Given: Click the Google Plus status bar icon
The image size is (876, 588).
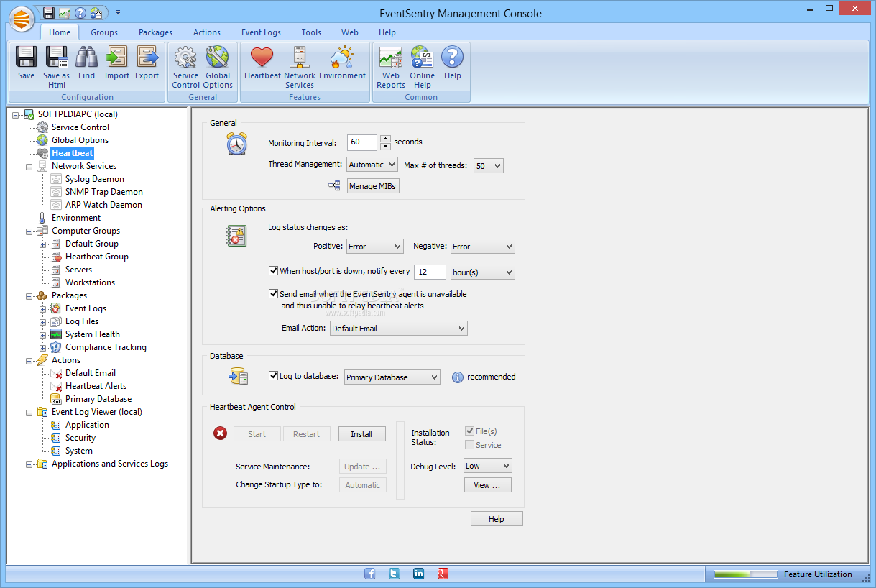Looking at the screenshot, I should (x=443, y=574).
